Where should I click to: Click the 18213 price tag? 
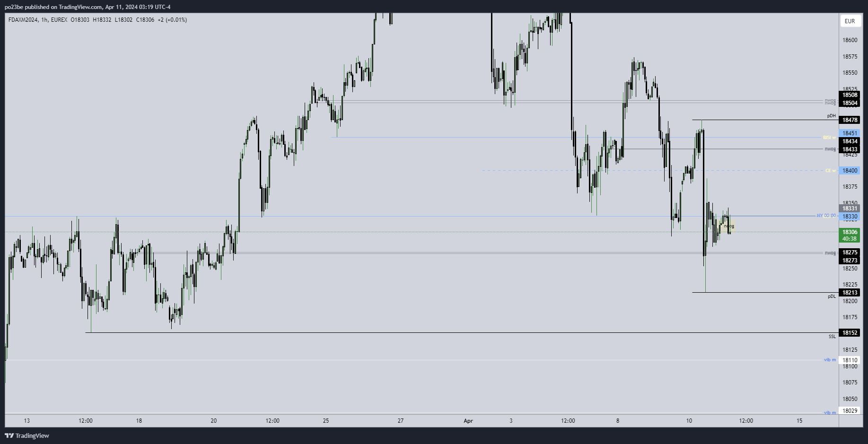coord(850,293)
